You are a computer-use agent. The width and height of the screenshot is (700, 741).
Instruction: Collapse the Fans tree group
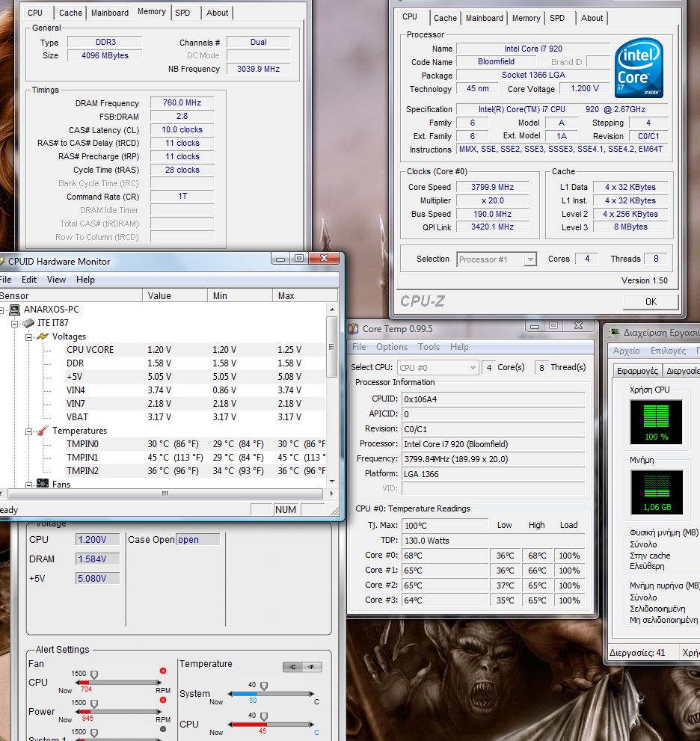29,485
